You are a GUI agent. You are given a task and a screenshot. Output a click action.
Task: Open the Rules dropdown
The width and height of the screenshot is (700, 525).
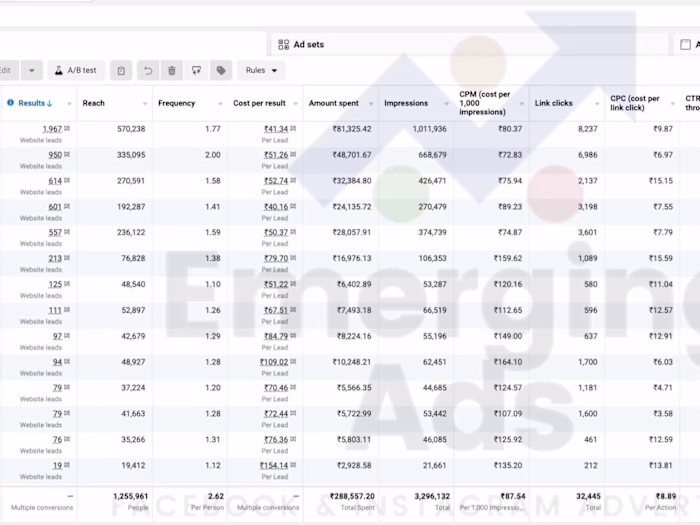tap(261, 71)
